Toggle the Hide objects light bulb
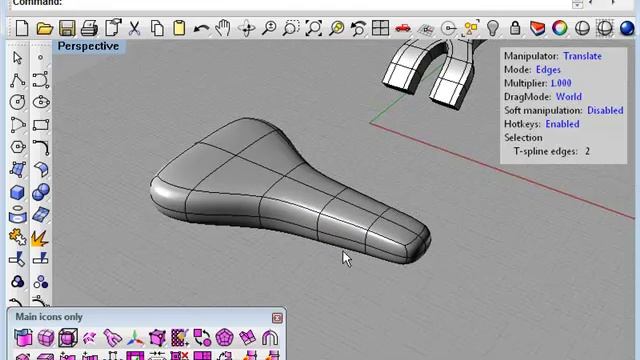The height and width of the screenshot is (360, 640). (493, 29)
